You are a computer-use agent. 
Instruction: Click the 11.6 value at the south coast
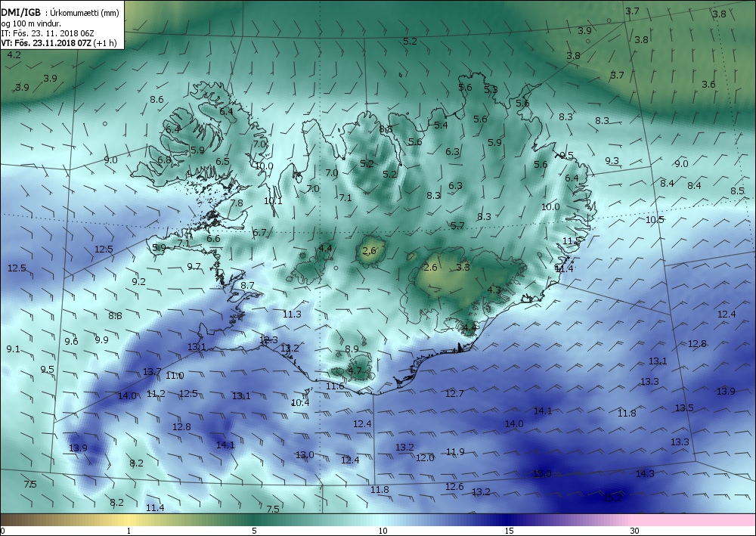tap(335, 386)
